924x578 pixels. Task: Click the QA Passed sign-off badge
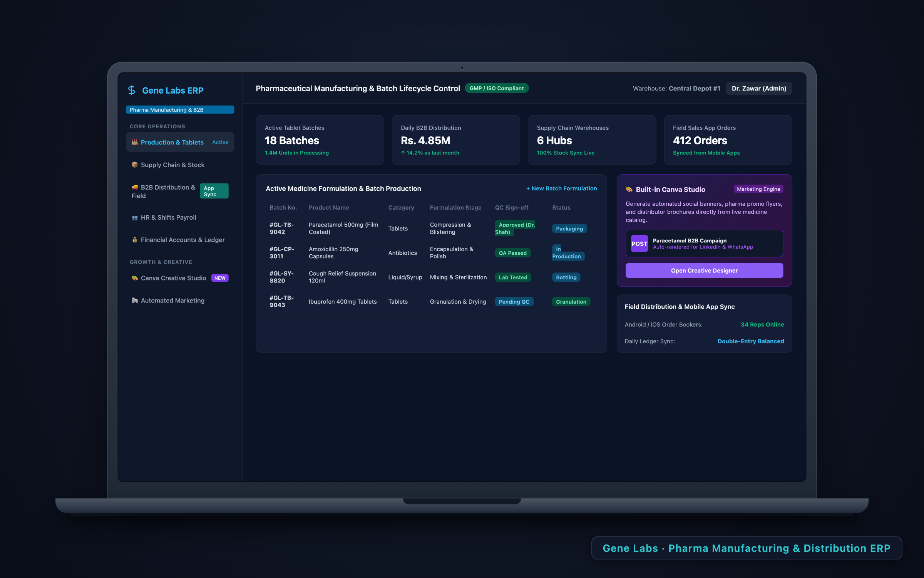pos(512,253)
